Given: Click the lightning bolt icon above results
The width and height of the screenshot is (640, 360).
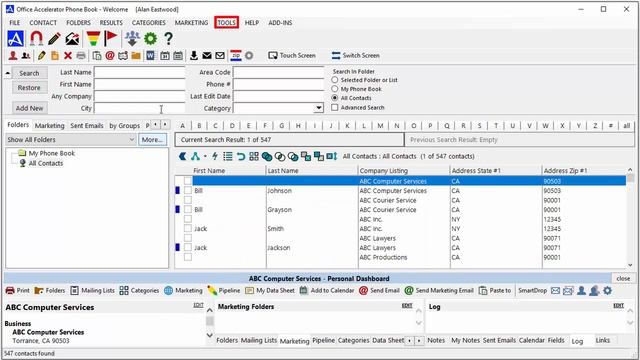Looking at the screenshot, I should [x=215, y=156].
